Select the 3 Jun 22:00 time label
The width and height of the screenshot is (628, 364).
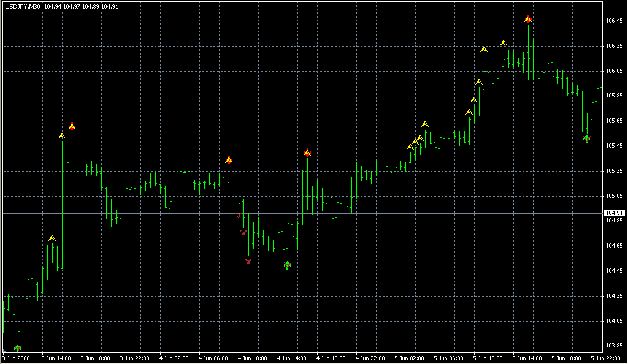click(x=134, y=358)
